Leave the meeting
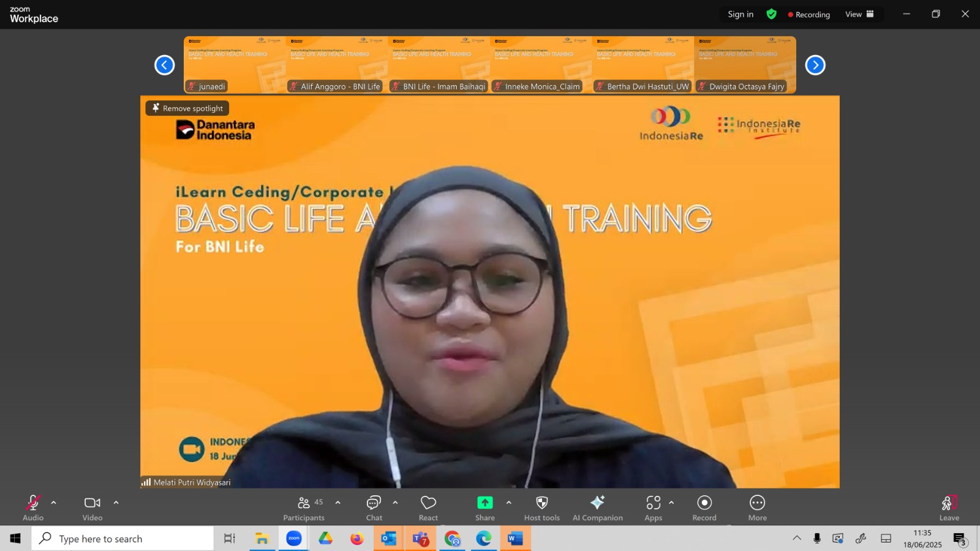980x551 pixels. [949, 508]
